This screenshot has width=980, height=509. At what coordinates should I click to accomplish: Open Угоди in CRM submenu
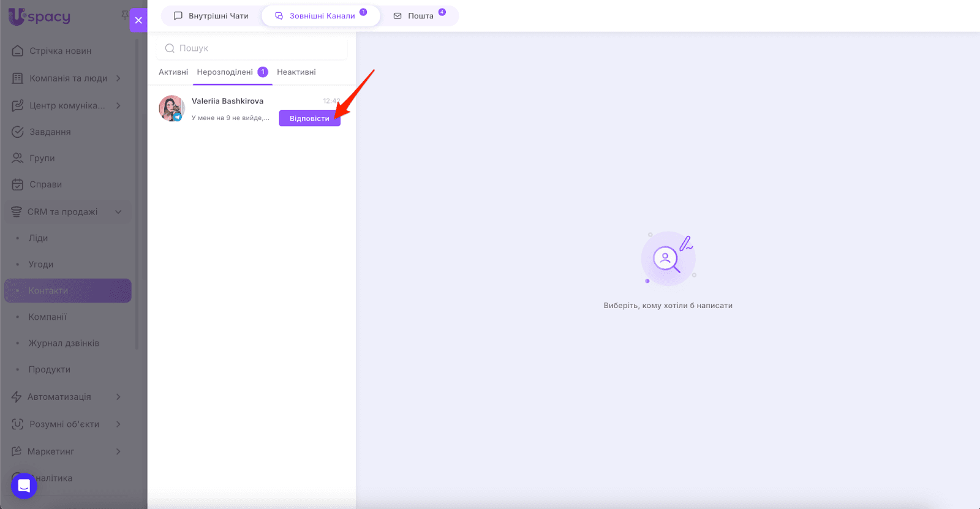click(x=41, y=265)
